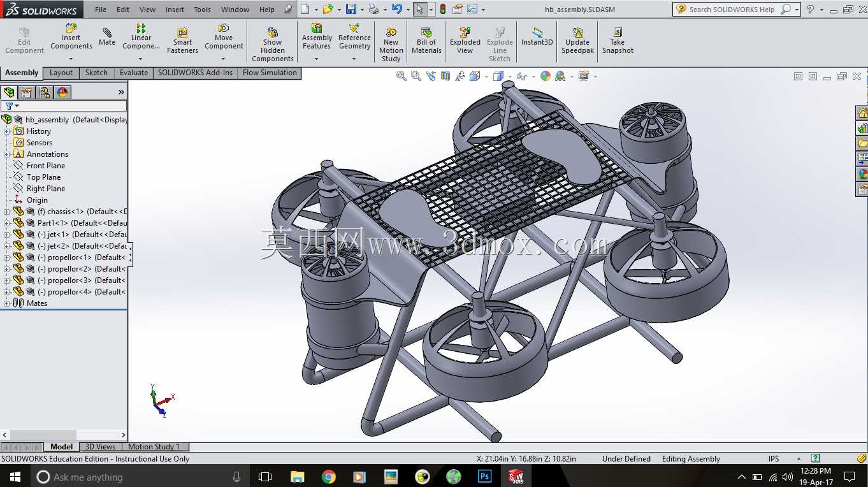Open the Linear Component Pattern tool

141,37
